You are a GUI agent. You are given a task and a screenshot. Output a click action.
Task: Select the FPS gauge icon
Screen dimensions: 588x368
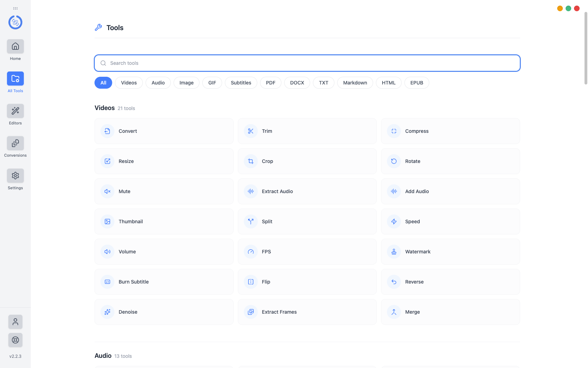(x=251, y=252)
